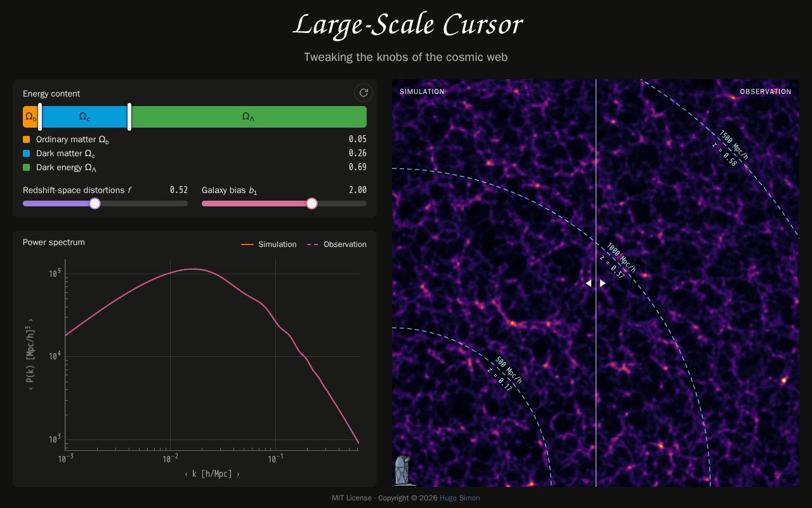Select the orange Ωb segment of the energy bar
Screen dimensions: 812x508
click(30, 117)
